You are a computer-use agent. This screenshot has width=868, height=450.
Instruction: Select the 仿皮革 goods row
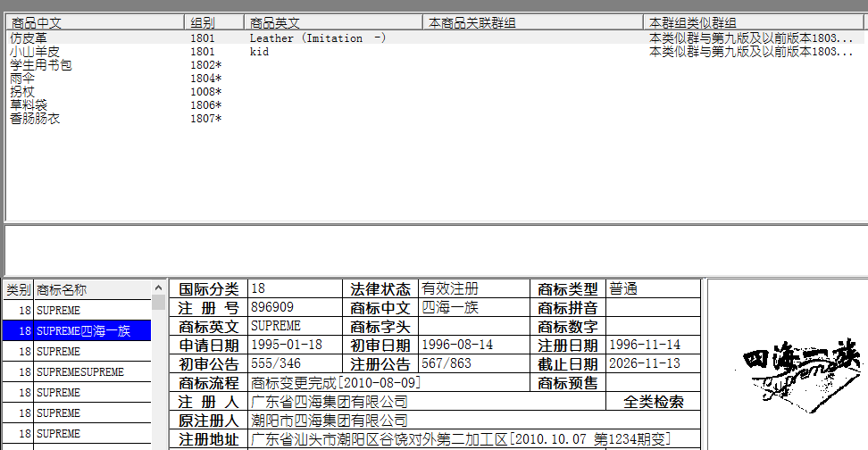(x=435, y=38)
